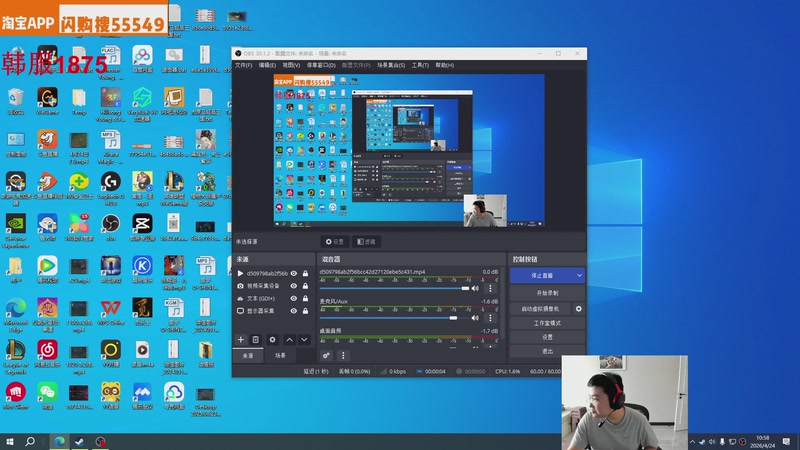The height and width of the screenshot is (450, 800).
Task: Toggle 工作室模式 studio mode
Action: pos(547,323)
